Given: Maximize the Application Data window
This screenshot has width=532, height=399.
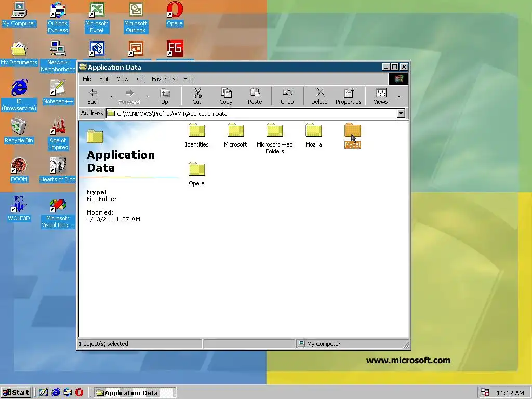Looking at the screenshot, I should 394,67.
